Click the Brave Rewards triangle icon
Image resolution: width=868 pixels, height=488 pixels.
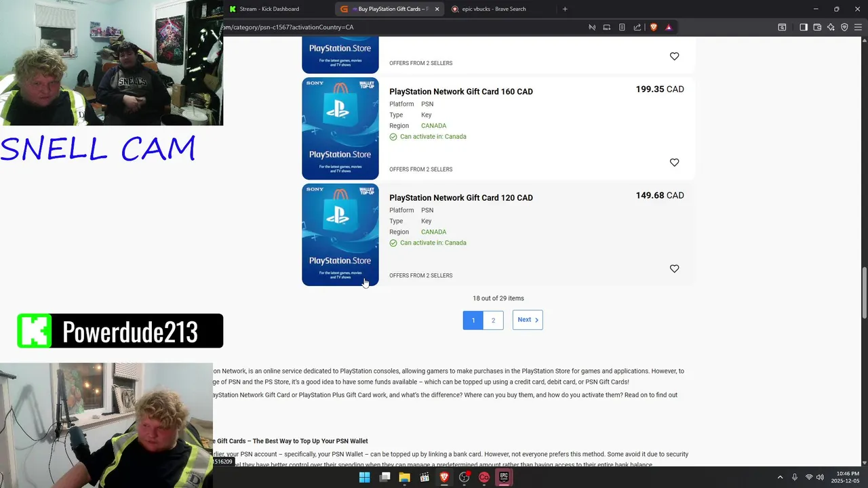669,27
